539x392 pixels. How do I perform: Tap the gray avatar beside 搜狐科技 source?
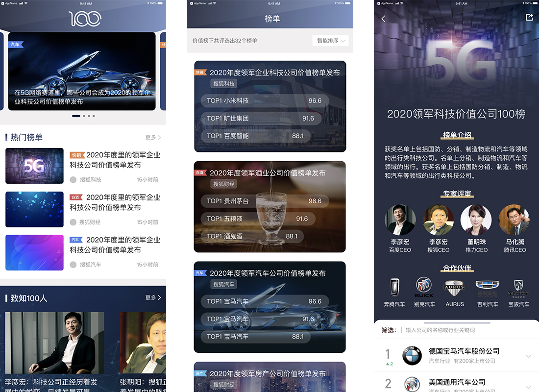pyautogui.click(x=73, y=179)
